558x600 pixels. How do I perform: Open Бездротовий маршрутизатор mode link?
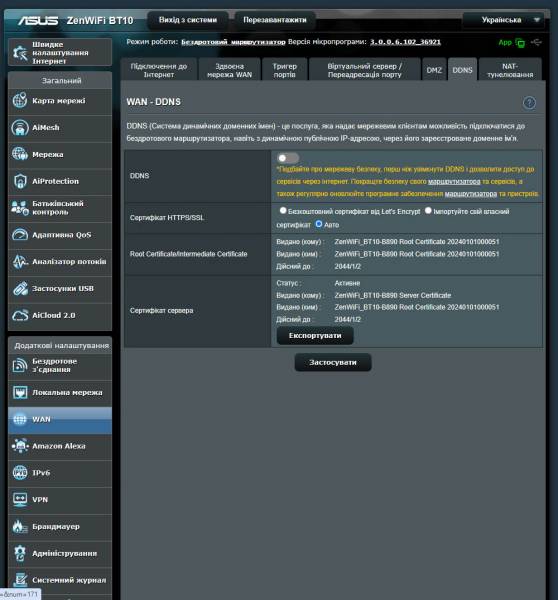coord(233,42)
